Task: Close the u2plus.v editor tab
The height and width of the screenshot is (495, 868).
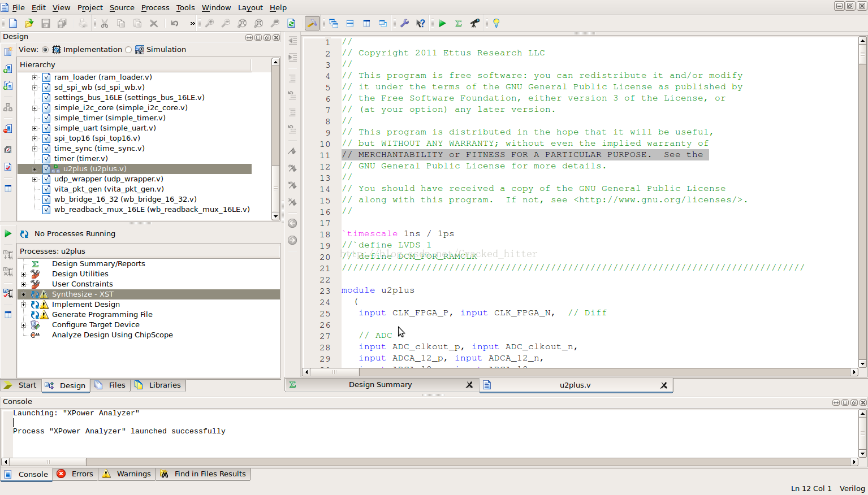Action: coord(664,385)
